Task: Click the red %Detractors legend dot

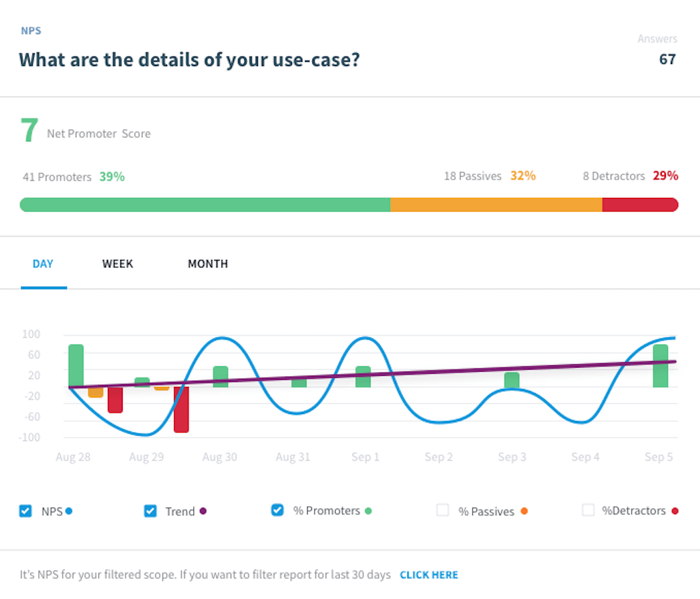Action: [675, 511]
